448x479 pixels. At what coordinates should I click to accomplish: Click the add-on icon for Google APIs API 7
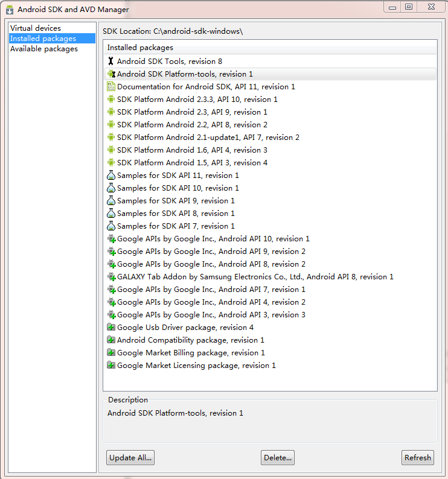pos(111,290)
